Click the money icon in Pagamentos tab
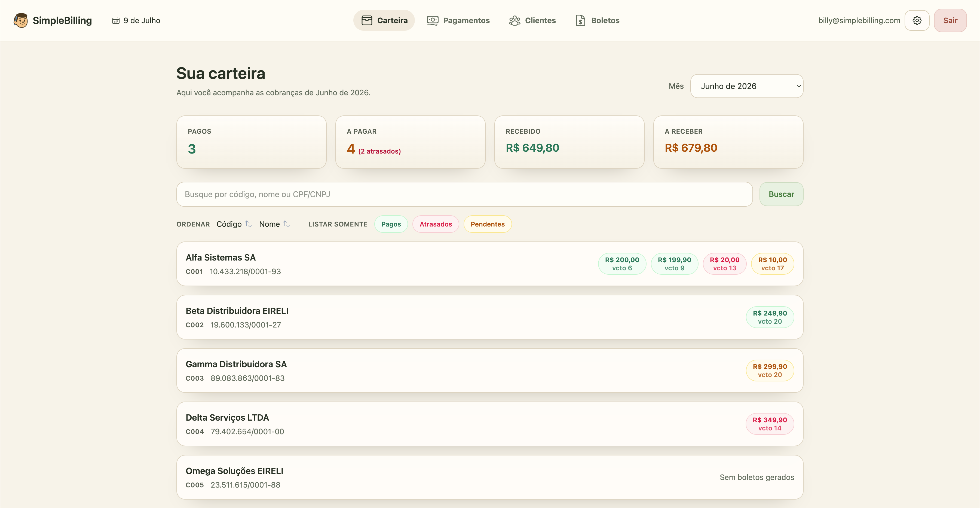 433,20
